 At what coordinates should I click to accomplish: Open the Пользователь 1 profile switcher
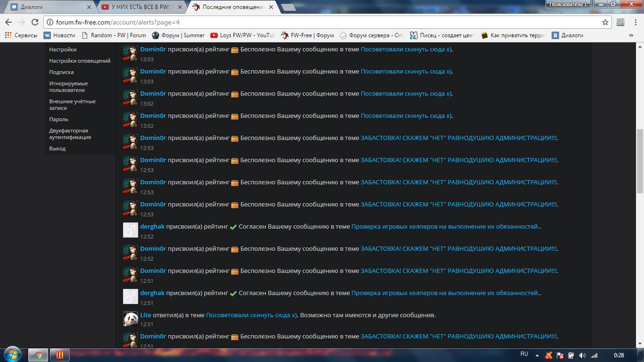(569, 4)
